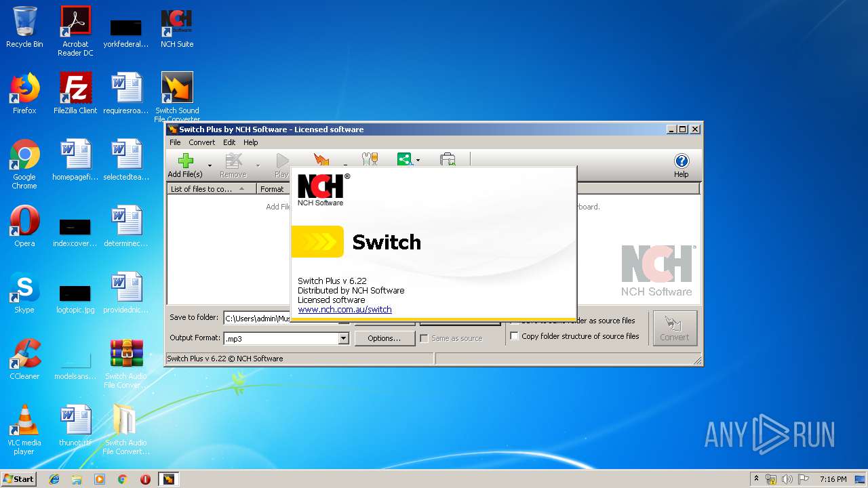Click the Options... button
This screenshot has width=868, height=488.
pyautogui.click(x=384, y=338)
